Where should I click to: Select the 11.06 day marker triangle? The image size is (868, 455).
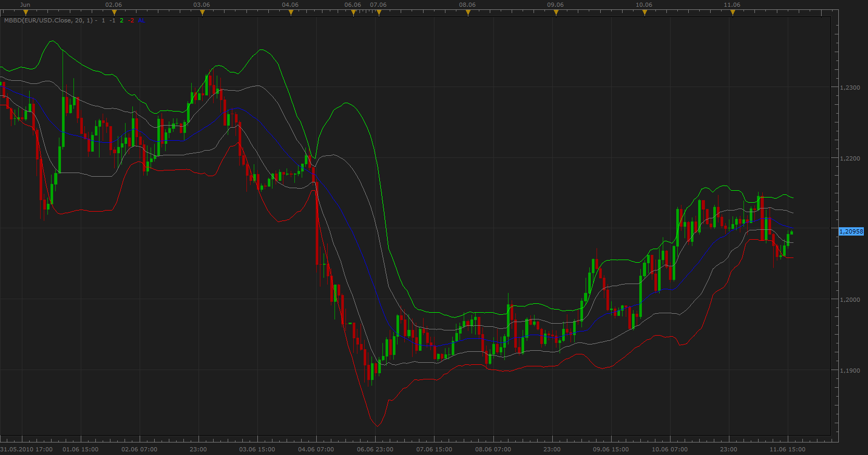[x=733, y=13]
